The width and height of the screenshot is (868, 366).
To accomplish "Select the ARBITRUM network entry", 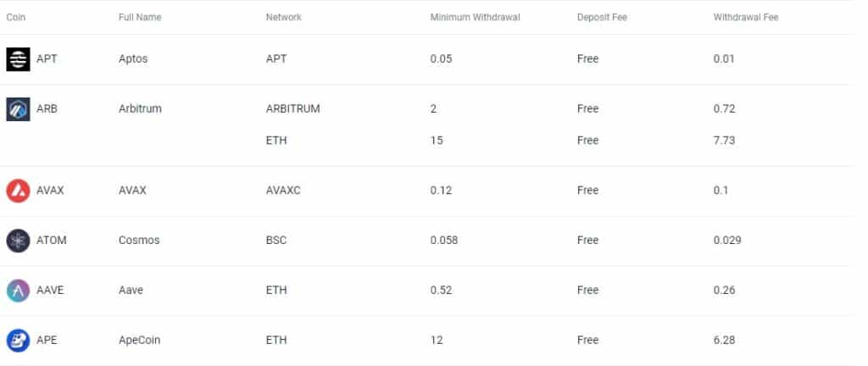I will coord(293,109).
